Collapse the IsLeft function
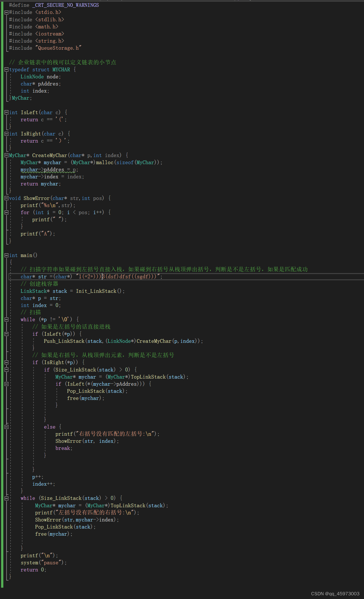 7,112
